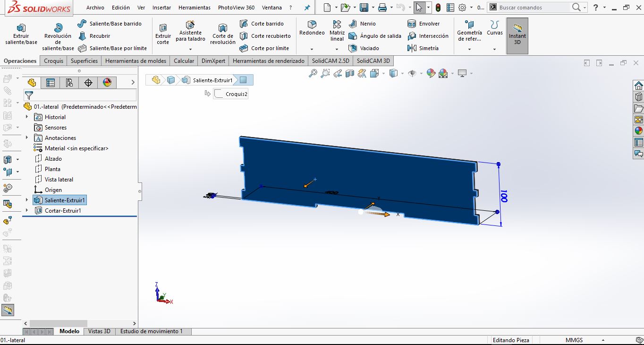Switch to Vistas 3D tab
Screen dimensions: 644x345
point(99,331)
